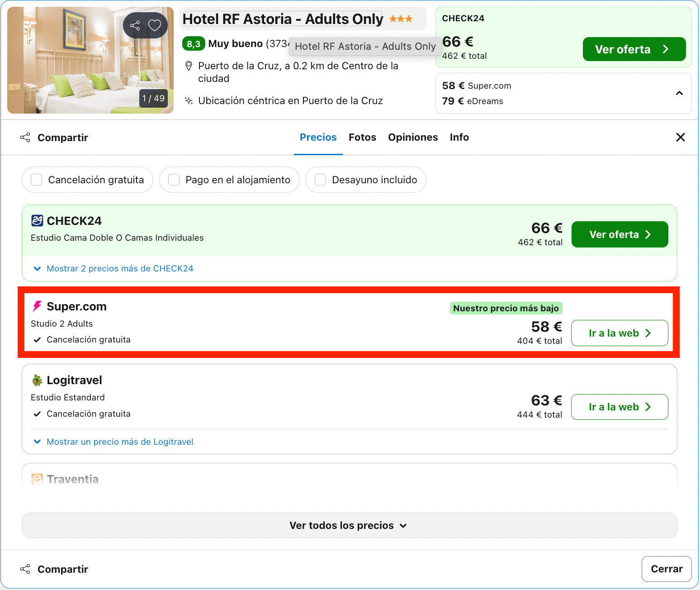700x590 pixels.
Task: Click the 404 € total text
Action: click(x=539, y=341)
